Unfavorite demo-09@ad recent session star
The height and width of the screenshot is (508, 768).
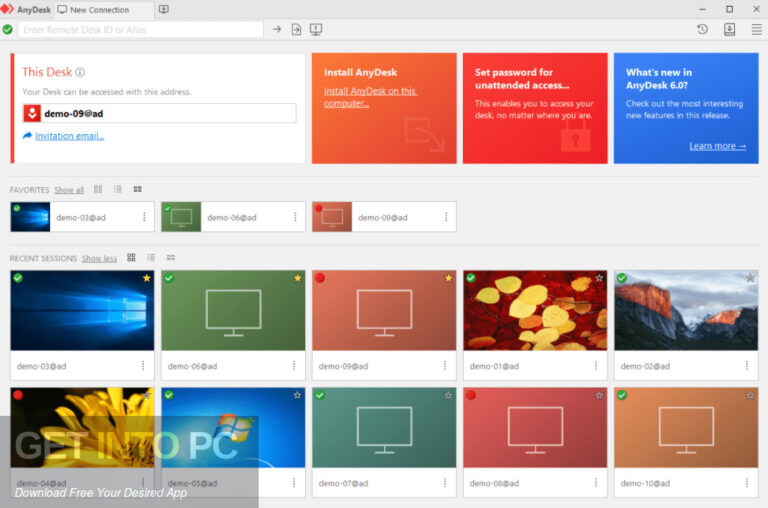(448, 278)
